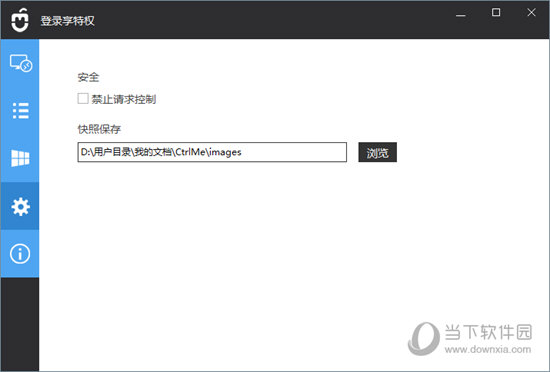Viewport: 550px width, 372px height.
Task: Click the 当下软件园 watermark text
Action: [x=488, y=332]
